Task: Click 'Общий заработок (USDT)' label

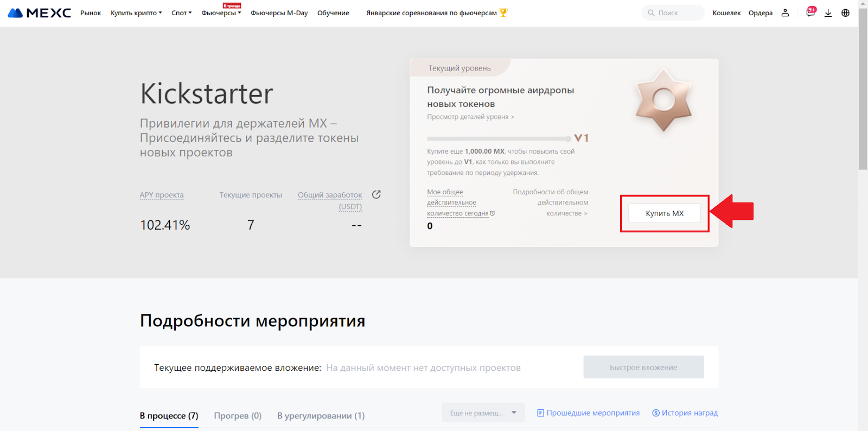Action: (x=330, y=200)
